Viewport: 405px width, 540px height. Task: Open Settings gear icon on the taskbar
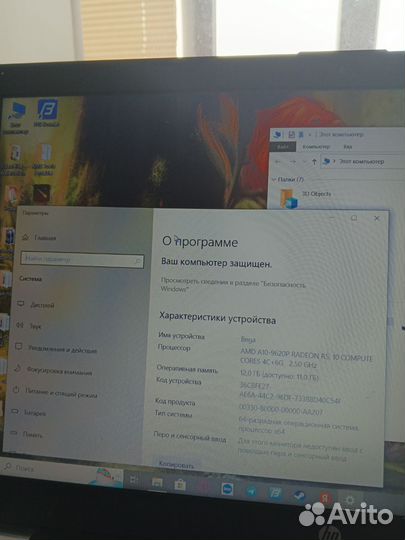pos(349,500)
